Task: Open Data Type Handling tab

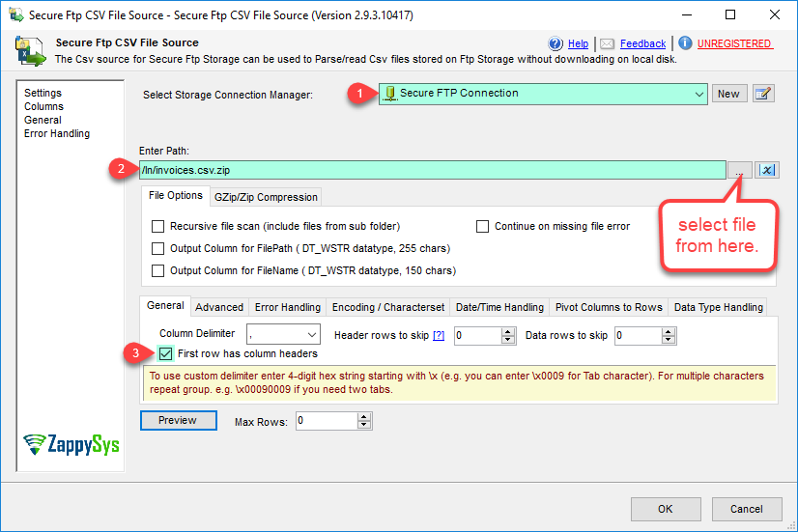Action: tap(718, 307)
